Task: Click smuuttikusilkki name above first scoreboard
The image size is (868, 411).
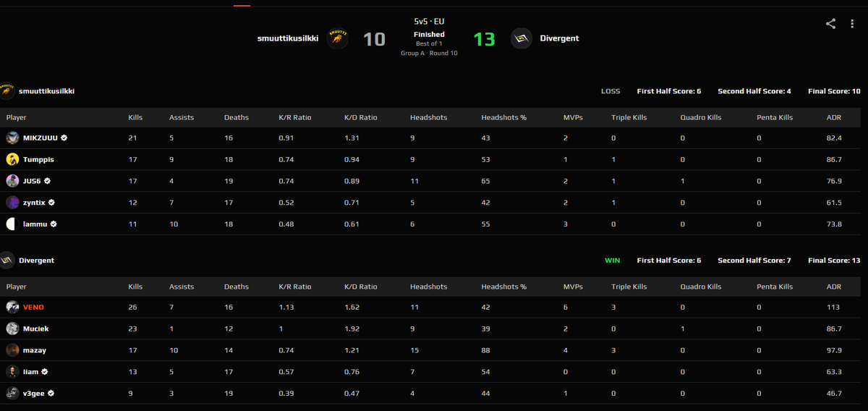Action: coord(46,91)
